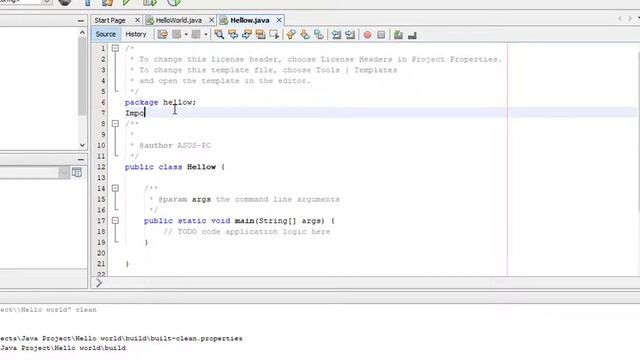Click left panel scrollbar down arrow
Screen dimensions: 640x360
[82, 145]
